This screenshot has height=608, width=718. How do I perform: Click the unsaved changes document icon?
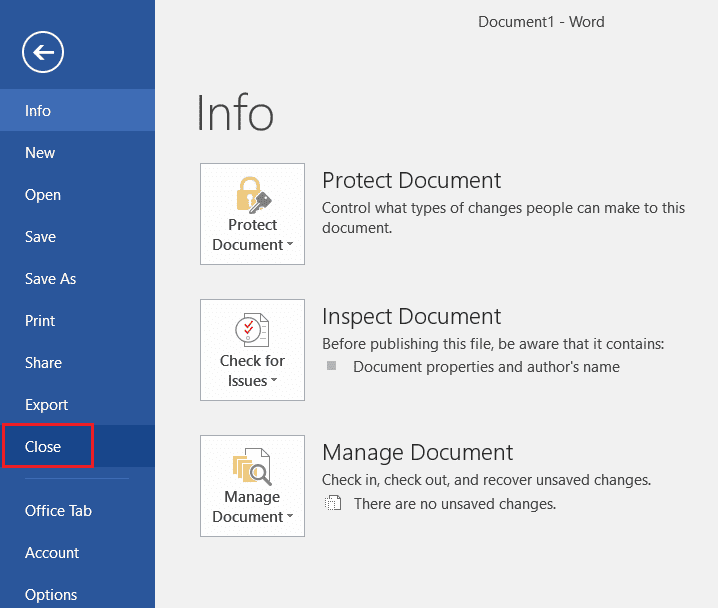point(333,503)
